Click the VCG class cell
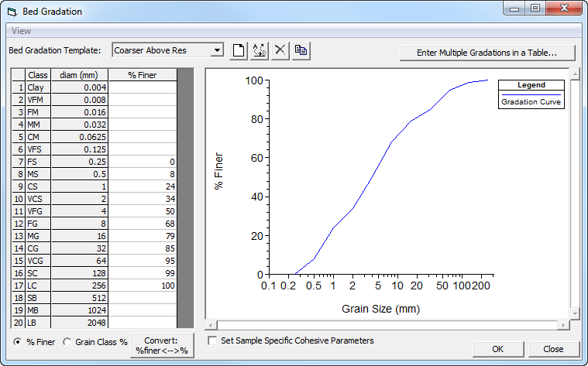The image size is (588, 366). [38, 260]
